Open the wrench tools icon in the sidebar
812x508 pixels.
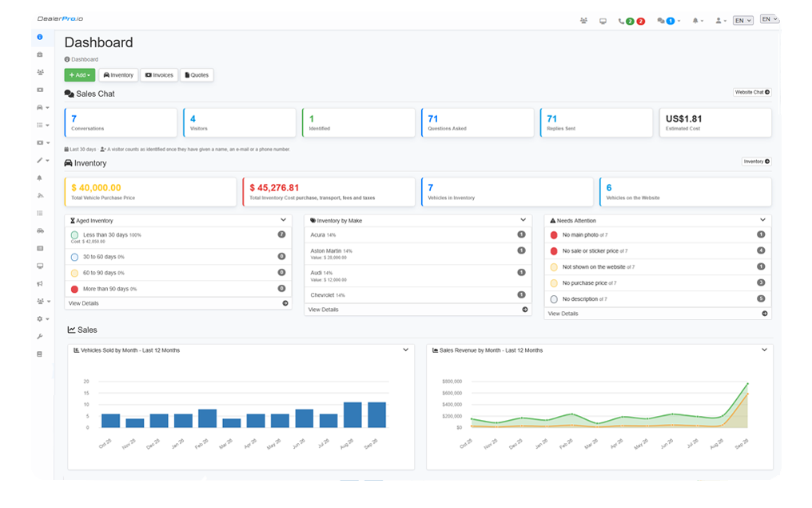[40, 337]
